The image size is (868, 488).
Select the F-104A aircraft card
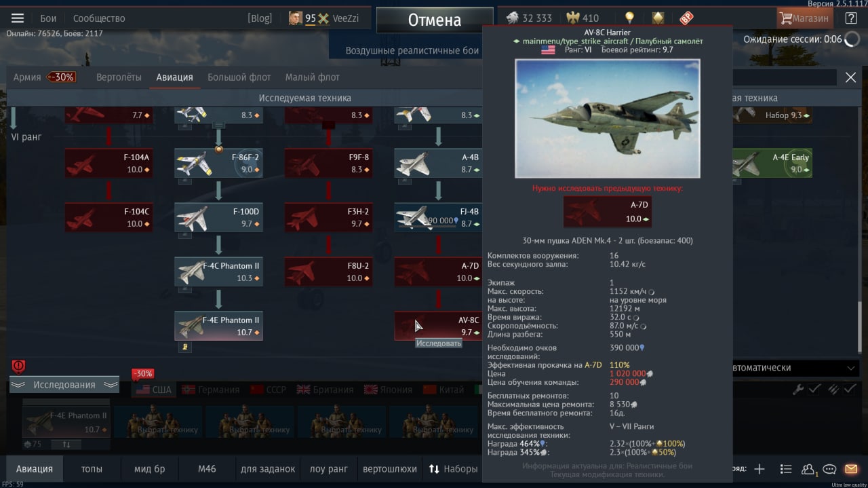coord(109,164)
